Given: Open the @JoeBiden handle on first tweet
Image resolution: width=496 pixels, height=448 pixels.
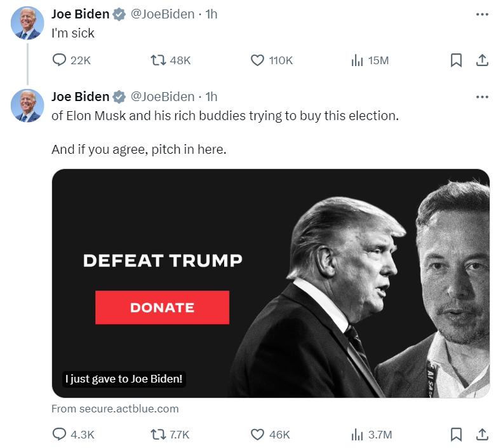Looking at the screenshot, I should coord(163,14).
